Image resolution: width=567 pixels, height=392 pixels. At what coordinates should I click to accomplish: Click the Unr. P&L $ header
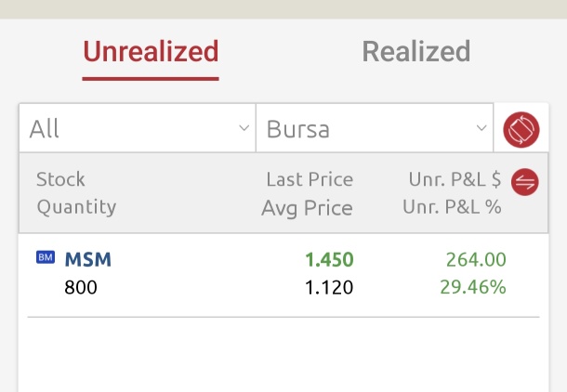[x=455, y=179]
